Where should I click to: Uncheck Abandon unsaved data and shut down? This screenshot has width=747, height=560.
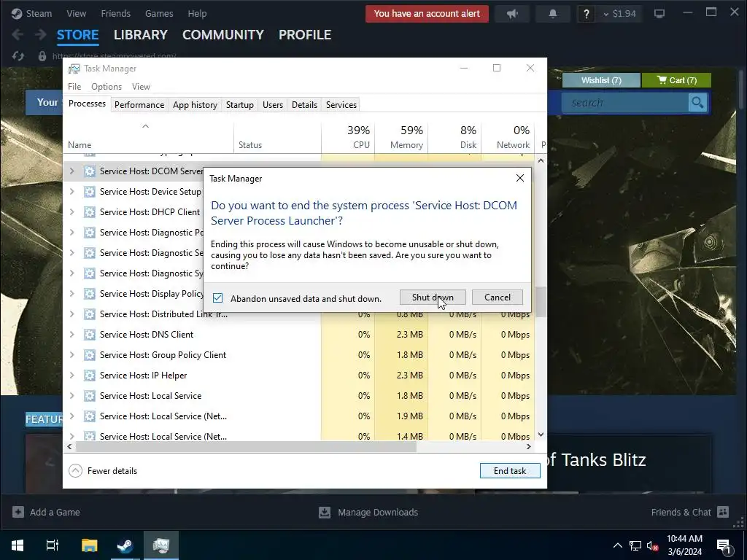217,298
